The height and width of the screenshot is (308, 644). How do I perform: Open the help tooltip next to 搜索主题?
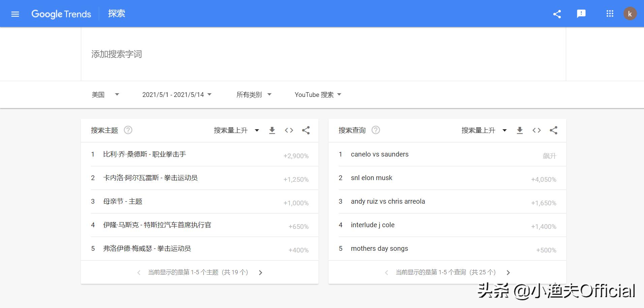(x=128, y=130)
